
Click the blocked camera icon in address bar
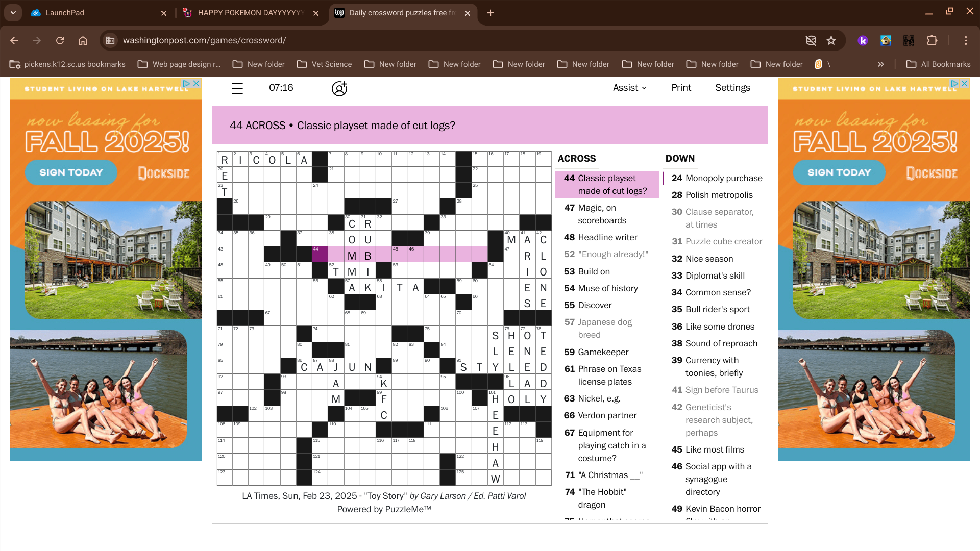coord(811,40)
